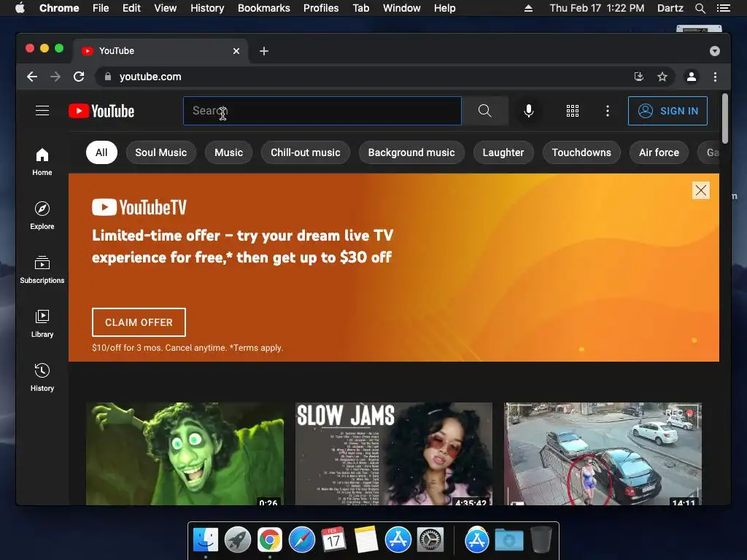The image size is (747, 560).
Task: Open the Profiles menu
Action: pos(321,8)
